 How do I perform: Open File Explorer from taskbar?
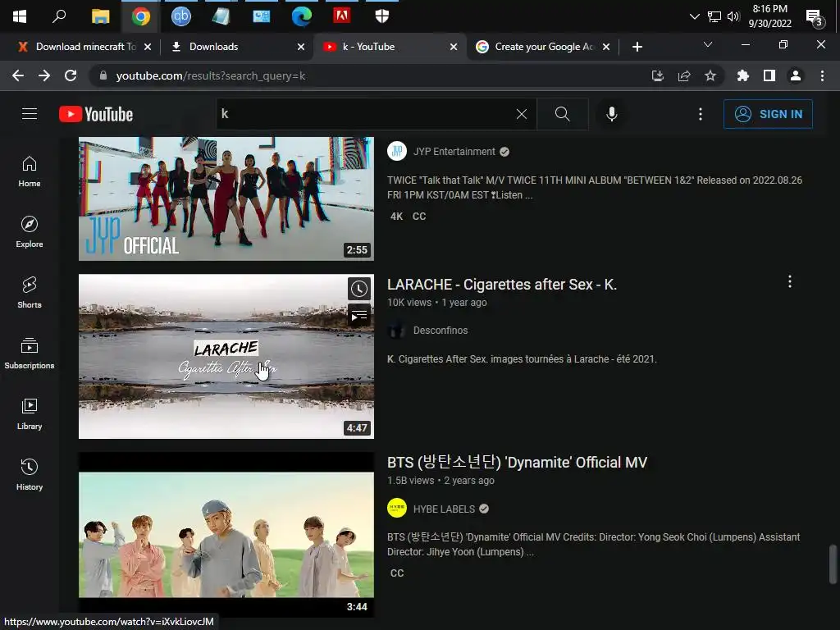[100, 16]
